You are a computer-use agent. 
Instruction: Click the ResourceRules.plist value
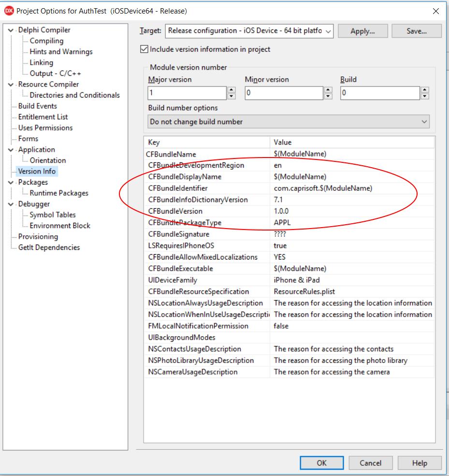point(304,292)
